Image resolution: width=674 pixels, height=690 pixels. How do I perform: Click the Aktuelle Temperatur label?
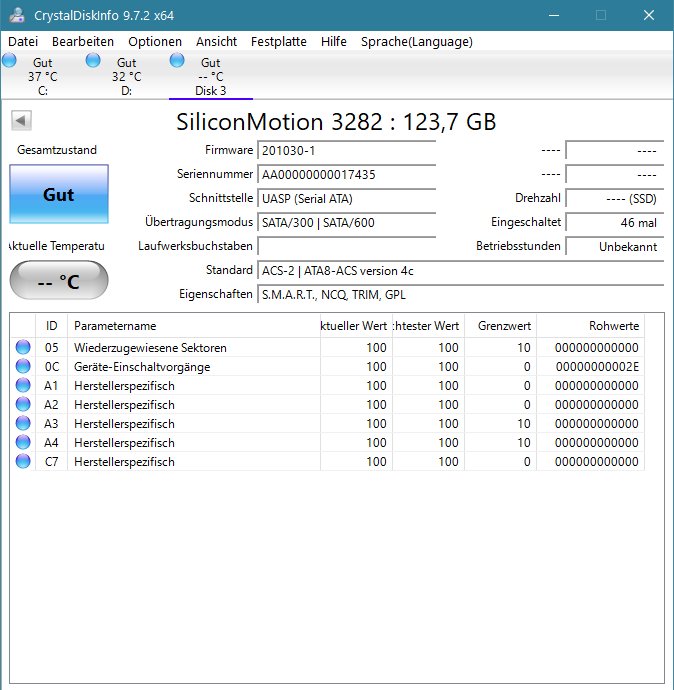(57, 246)
